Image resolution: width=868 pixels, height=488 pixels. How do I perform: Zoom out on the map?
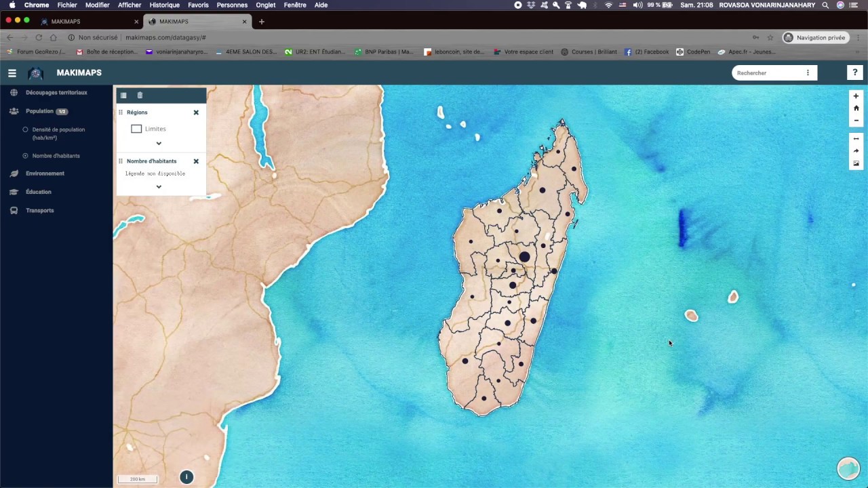click(856, 121)
